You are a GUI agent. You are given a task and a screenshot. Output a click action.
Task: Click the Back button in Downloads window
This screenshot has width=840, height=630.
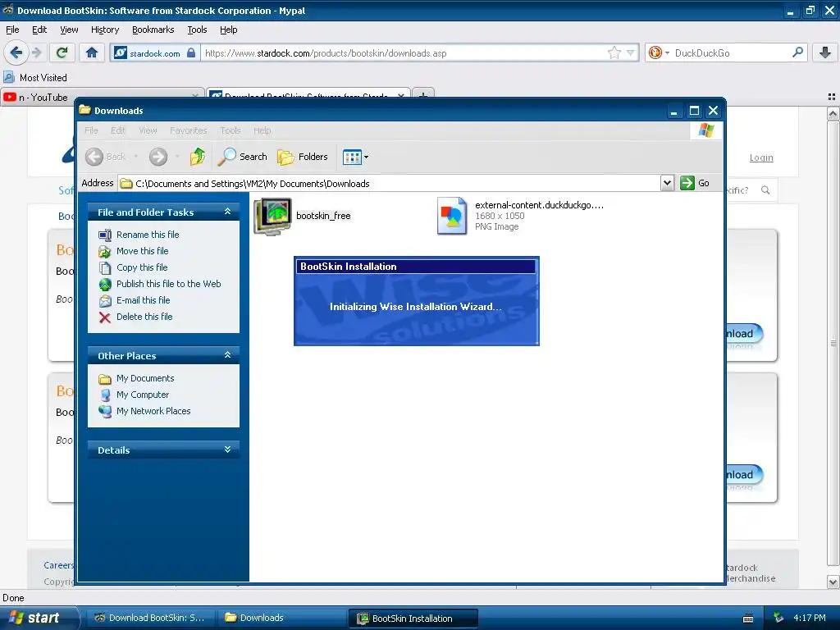click(x=106, y=157)
